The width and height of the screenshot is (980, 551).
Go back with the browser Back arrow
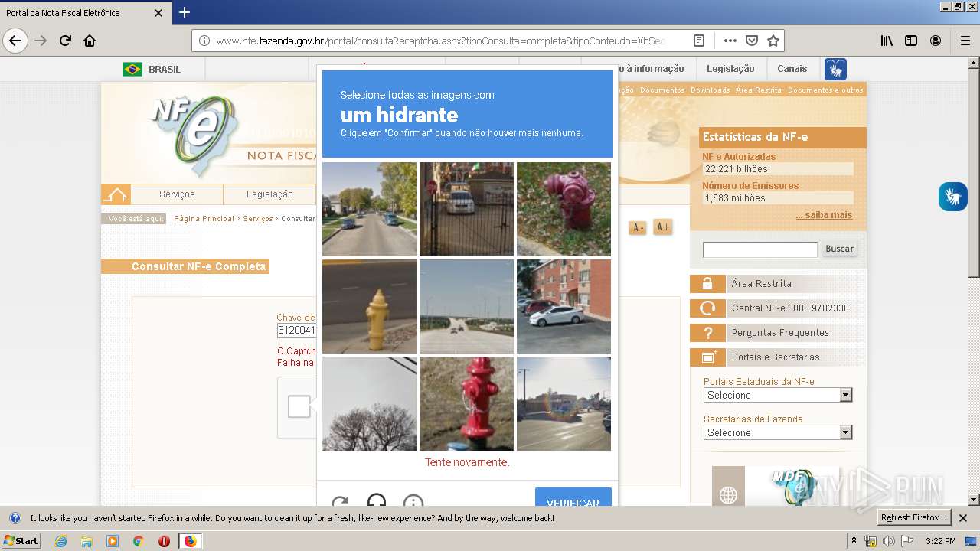(15, 41)
